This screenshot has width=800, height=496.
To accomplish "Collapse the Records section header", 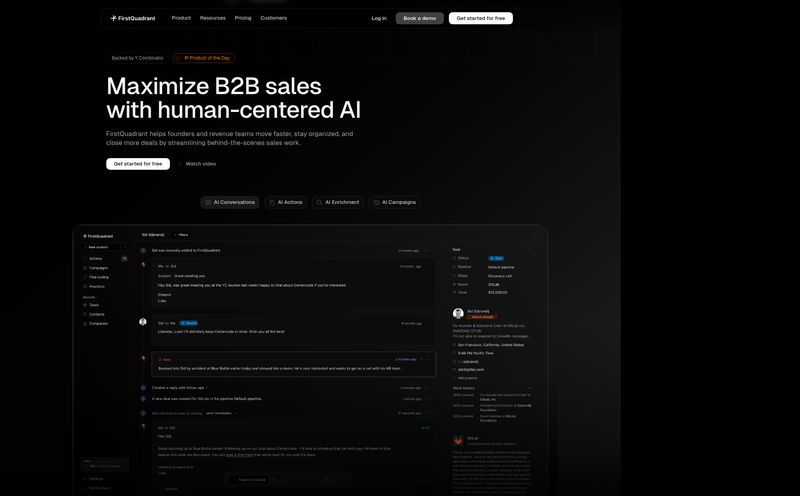I will tap(90, 297).
